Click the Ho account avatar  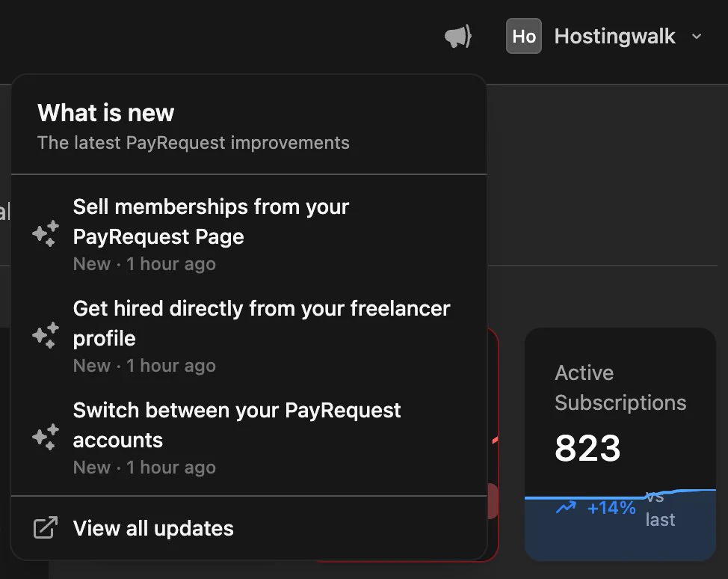tap(524, 36)
